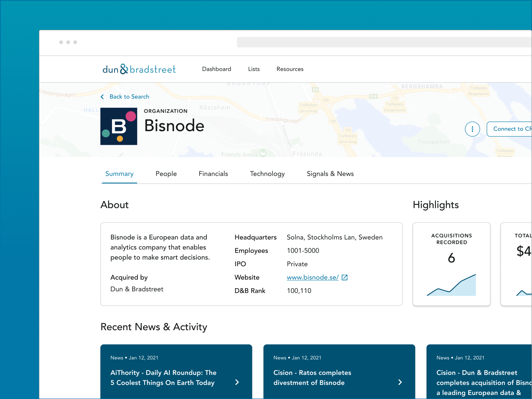
Task: Click the Back to Search link
Action: [x=129, y=96]
